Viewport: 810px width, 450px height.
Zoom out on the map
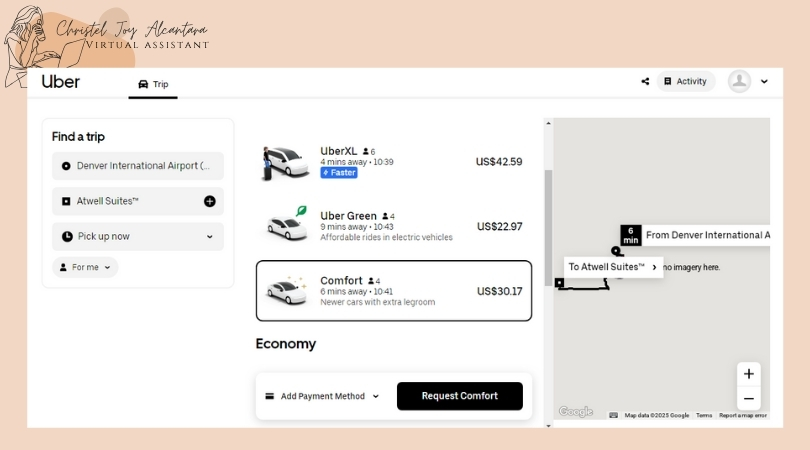point(748,398)
